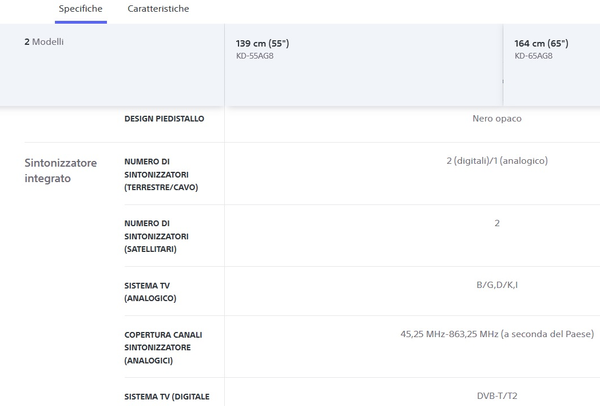
Task: Switch to the Specifiche tab
Action: pyautogui.click(x=81, y=9)
